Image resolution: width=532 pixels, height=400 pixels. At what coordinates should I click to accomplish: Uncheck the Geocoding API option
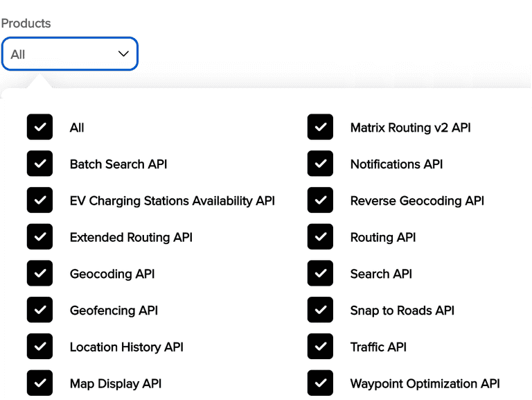40,274
